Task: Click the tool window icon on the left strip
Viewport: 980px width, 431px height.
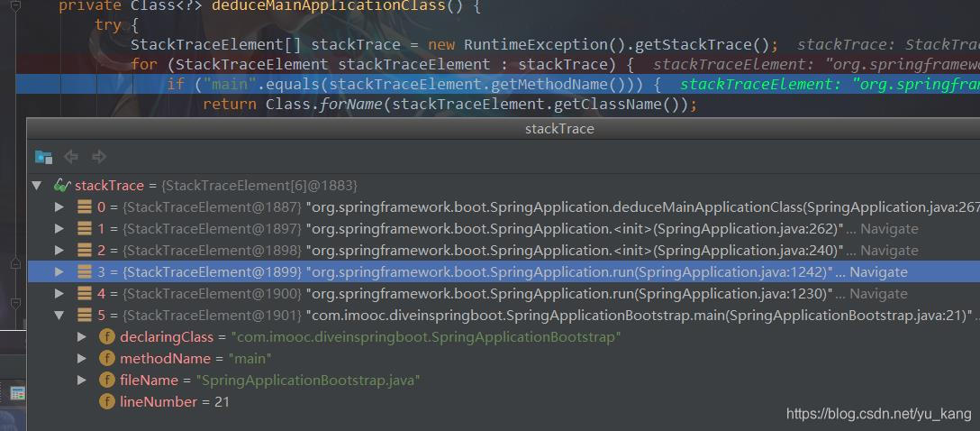Action: coord(17,393)
